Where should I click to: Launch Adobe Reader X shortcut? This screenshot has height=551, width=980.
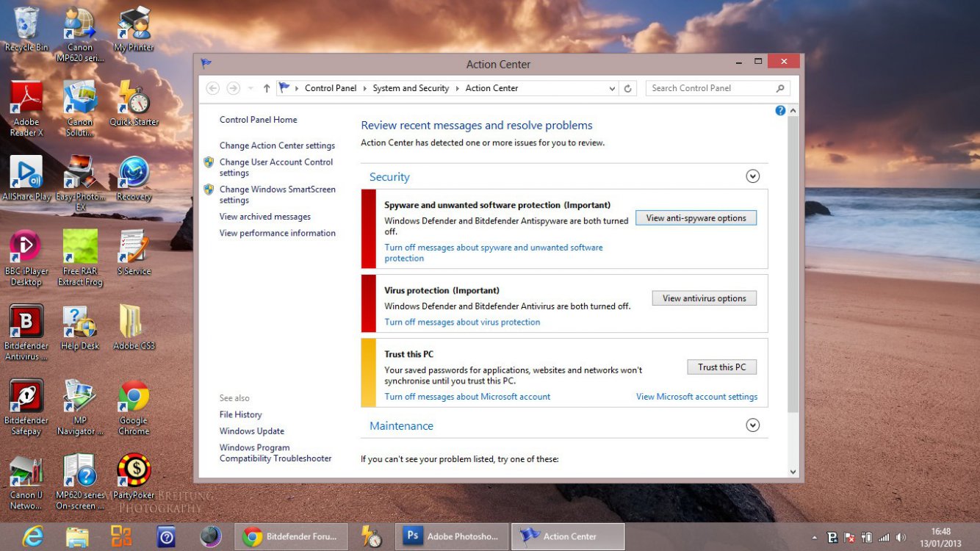(x=26, y=109)
